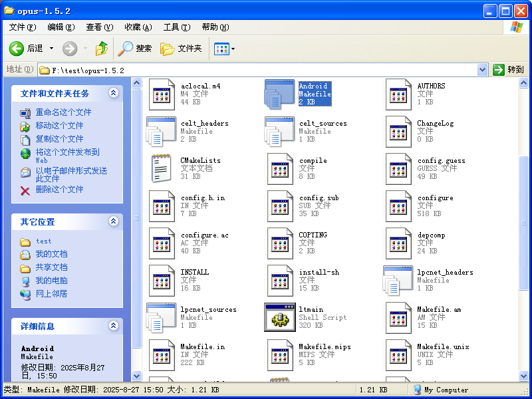This screenshot has height=399, width=532.
Task: Collapse the File and Folder Tasks panel
Action: pos(113,92)
